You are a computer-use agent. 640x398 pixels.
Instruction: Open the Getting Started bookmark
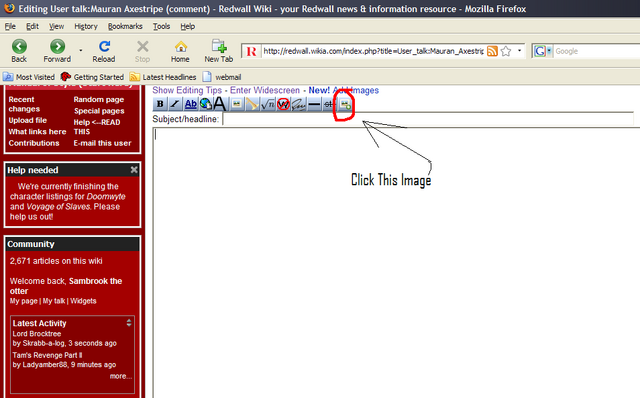pyautogui.click(x=92, y=77)
